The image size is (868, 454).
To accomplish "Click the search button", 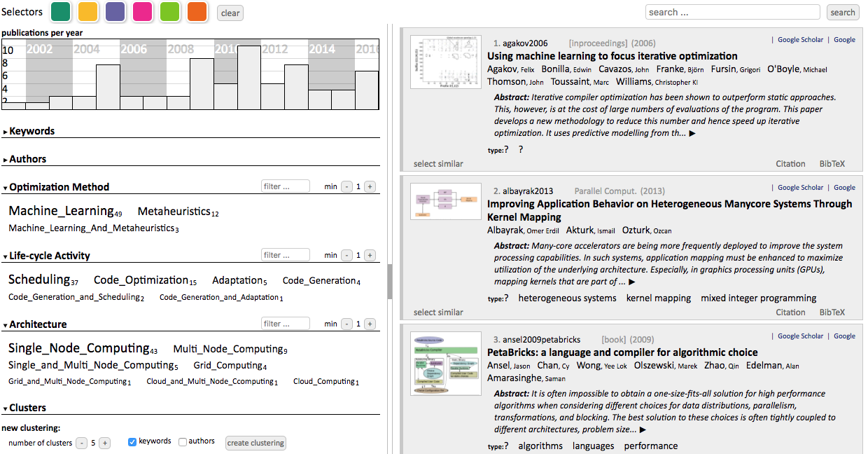I will [843, 12].
